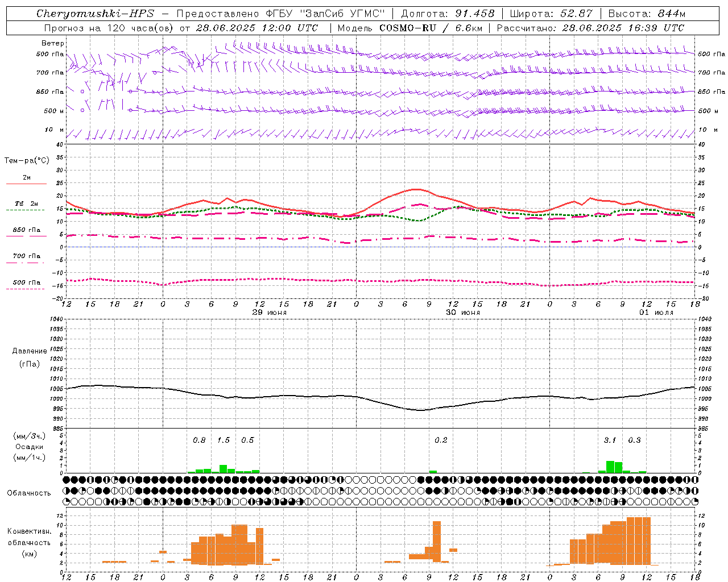Screen dimensions: 728x582
Task: Click the 01 июля date label
Action: pos(656,313)
